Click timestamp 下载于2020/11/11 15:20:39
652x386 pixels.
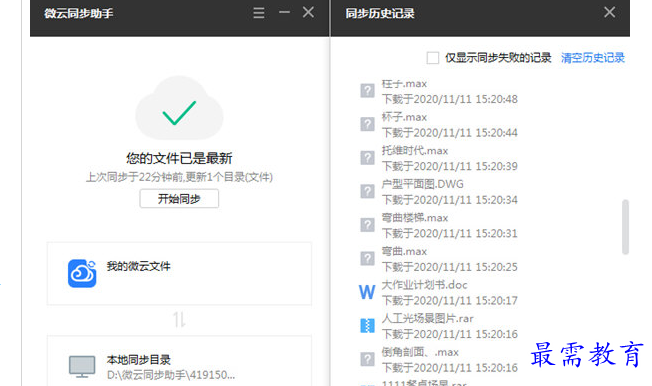pyautogui.click(x=450, y=166)
